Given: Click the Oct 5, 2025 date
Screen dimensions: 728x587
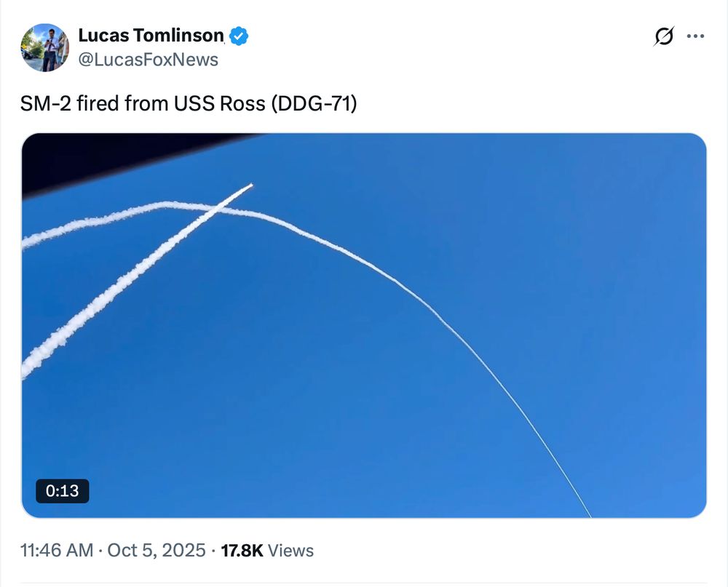Looking at the screenshot, I should [157, 551].
